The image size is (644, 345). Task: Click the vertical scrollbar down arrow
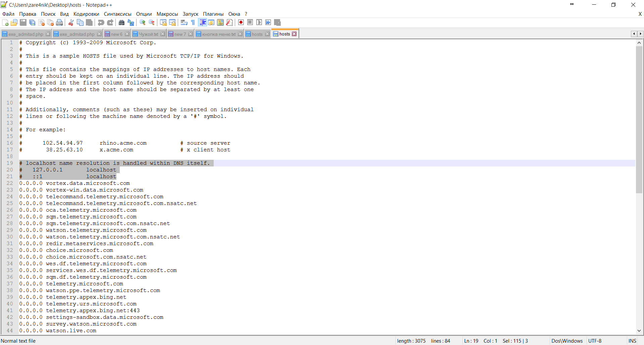pos(639,331)
